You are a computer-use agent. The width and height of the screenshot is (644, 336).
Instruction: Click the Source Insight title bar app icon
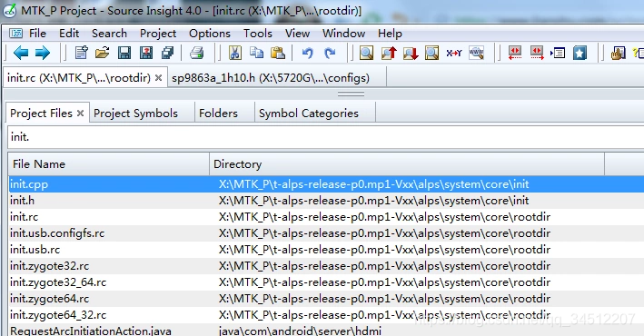click(x=9, y=10)
